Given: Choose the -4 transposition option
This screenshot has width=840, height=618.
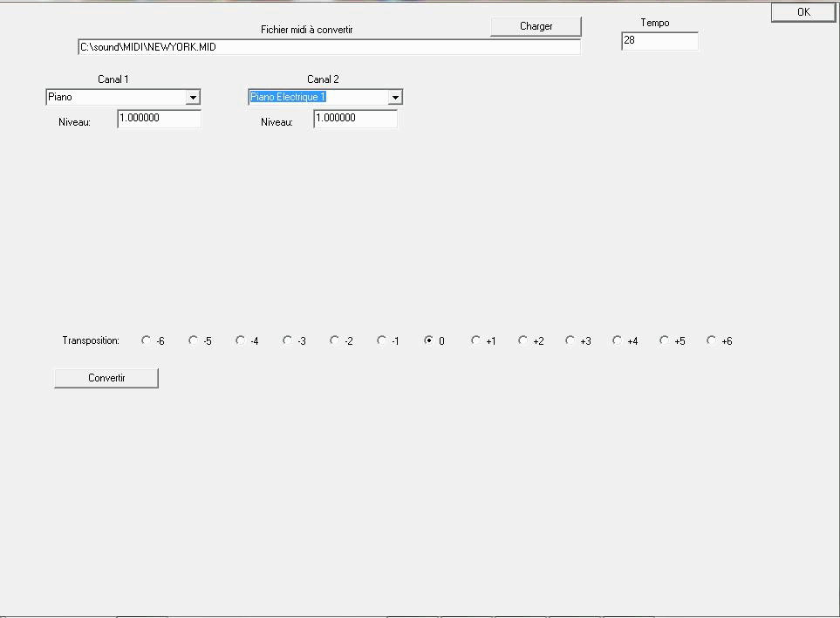Looking at the screenshot, I should pyautogui.click(x=241, y=340).
